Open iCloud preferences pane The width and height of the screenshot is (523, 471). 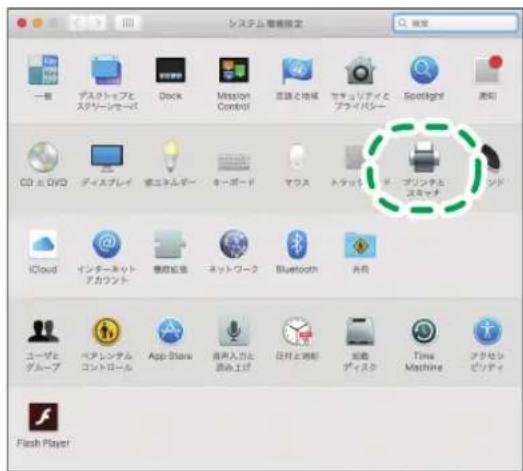43,244
